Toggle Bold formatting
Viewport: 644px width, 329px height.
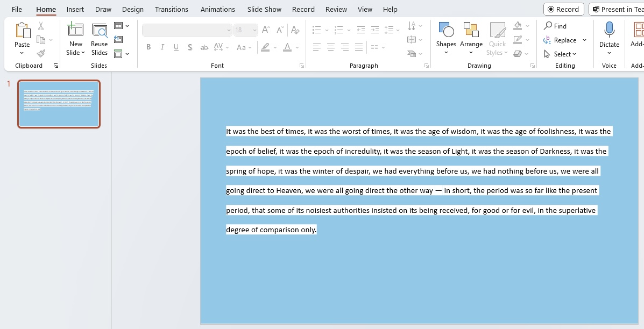point(148,47)
